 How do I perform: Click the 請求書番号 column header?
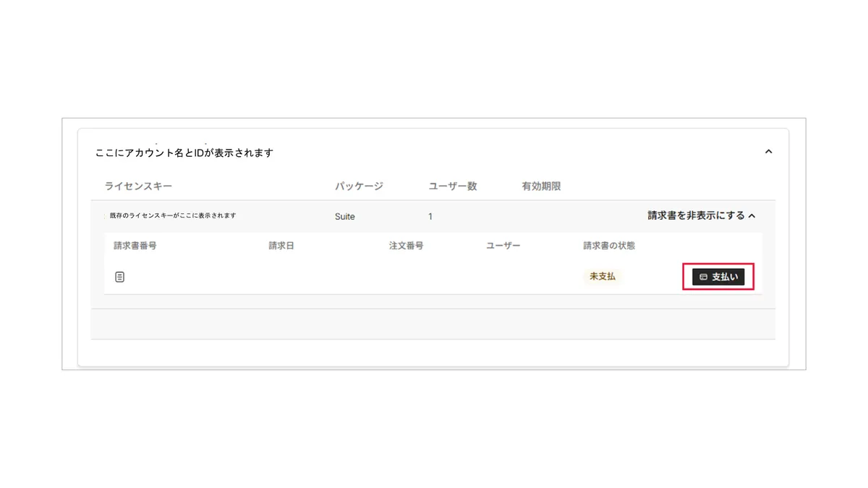[x=135, y=246]
